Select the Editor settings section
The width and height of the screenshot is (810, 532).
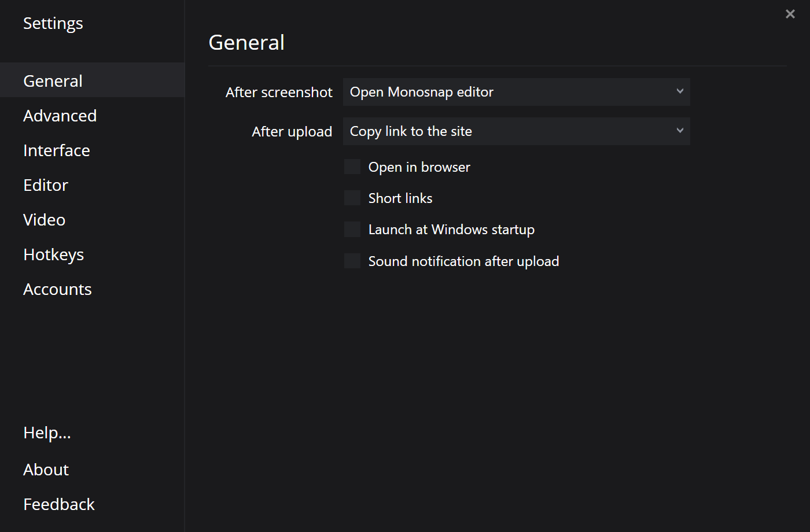point(45,185)
